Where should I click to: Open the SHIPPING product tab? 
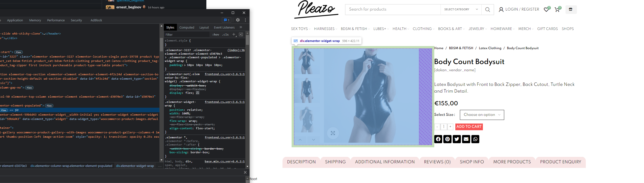tap(335, 162)
